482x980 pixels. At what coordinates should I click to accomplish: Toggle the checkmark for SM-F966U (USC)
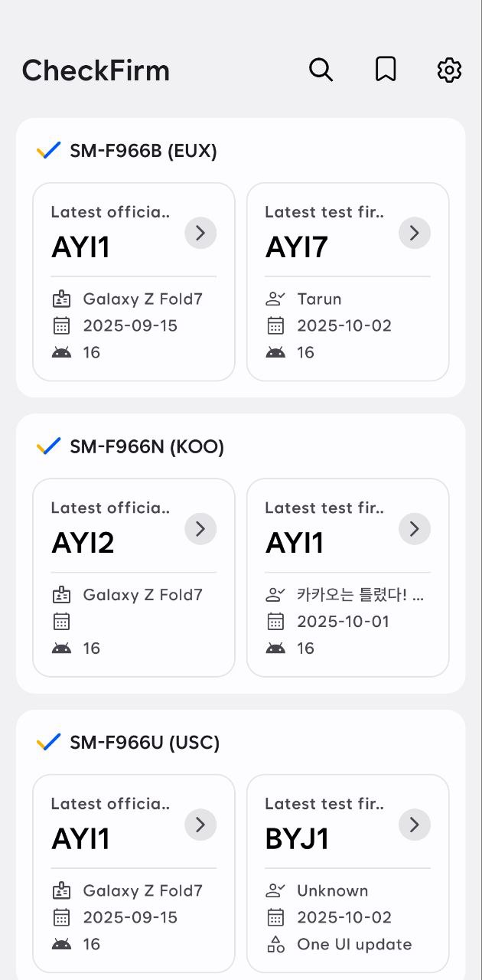pos(48,741)
